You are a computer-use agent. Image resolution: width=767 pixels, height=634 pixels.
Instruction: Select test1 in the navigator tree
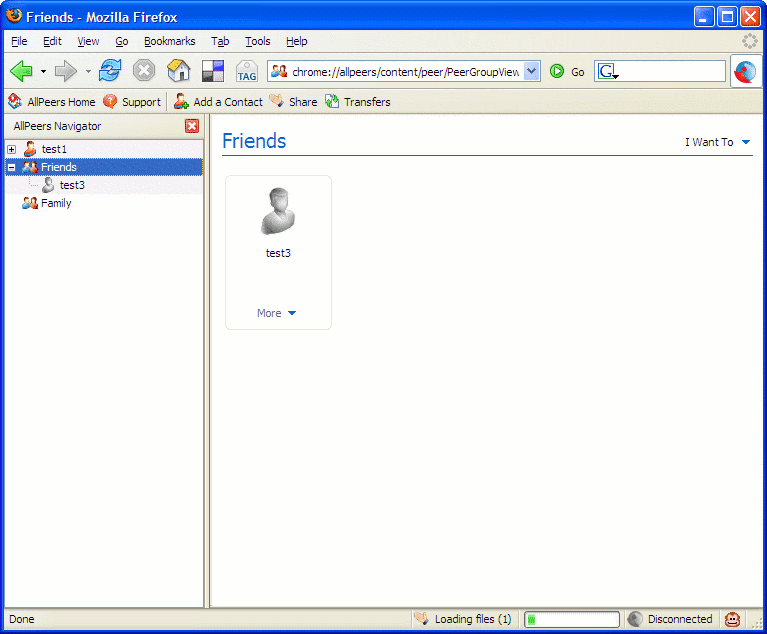(54, 149)
